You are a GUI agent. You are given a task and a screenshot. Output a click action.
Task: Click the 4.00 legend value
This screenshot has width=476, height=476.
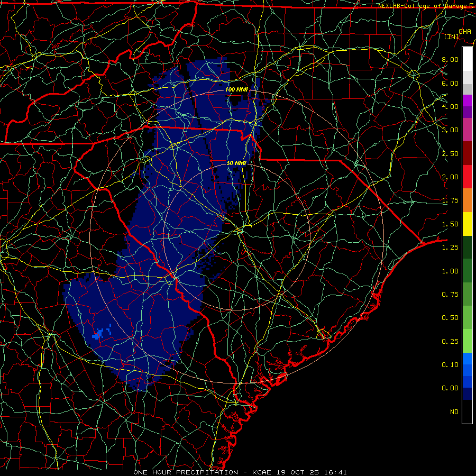point(450,106)
